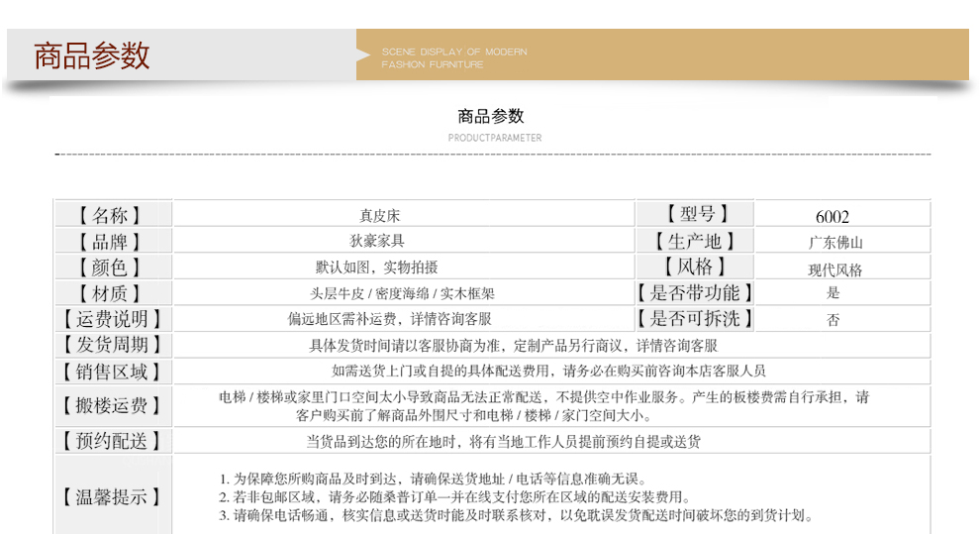The image size is (980, 534).
Task: Select the PRODUCTPARAMETER subtitle text
Action: click(495, 138)
